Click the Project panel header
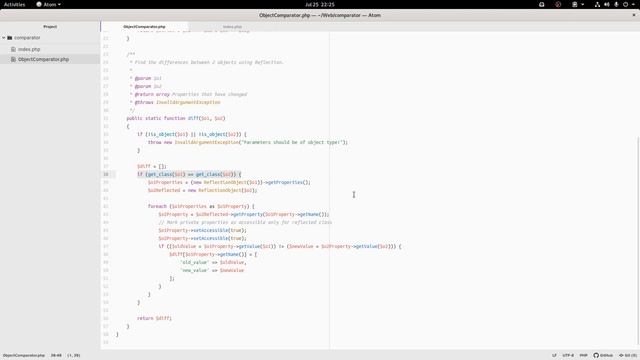The image size is (640, 360). click(50, 27)
